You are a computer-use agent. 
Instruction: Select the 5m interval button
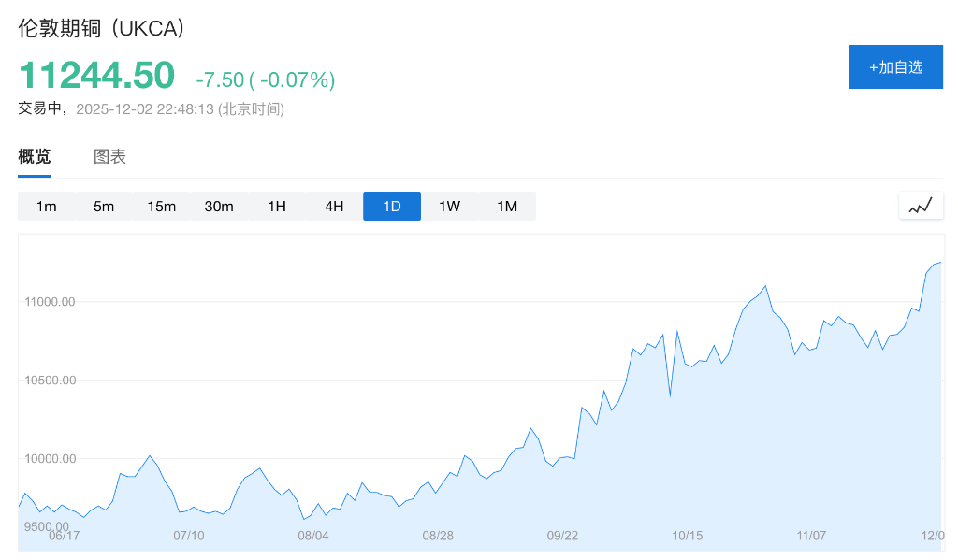pyautogui.click(x=104, y=207)
